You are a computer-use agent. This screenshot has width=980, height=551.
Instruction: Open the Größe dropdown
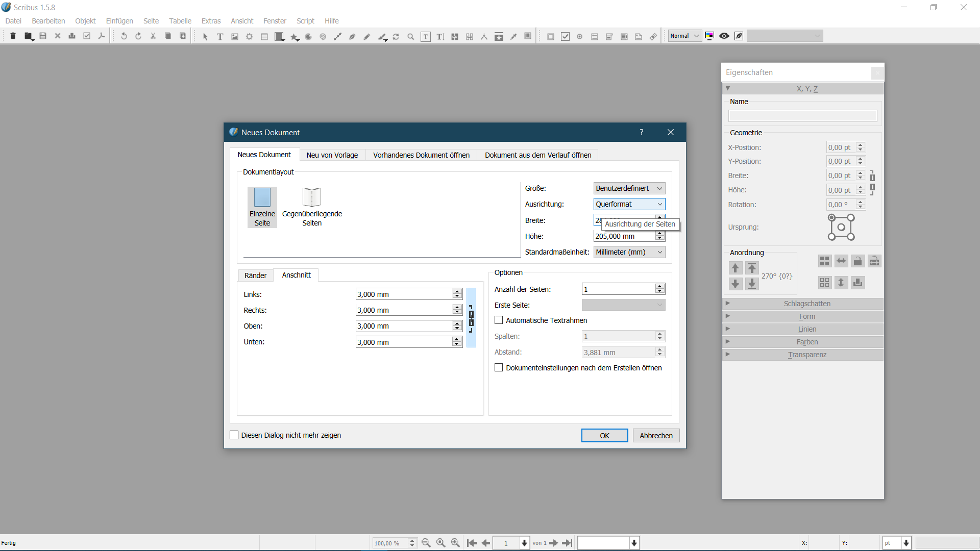(629, 188)
